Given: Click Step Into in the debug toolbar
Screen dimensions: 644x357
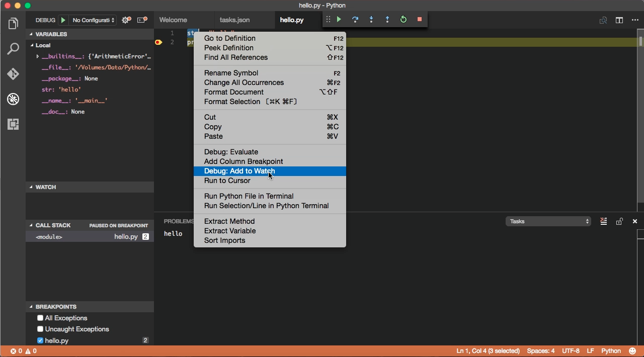Looking at the screenshot, I should [371, 20].
